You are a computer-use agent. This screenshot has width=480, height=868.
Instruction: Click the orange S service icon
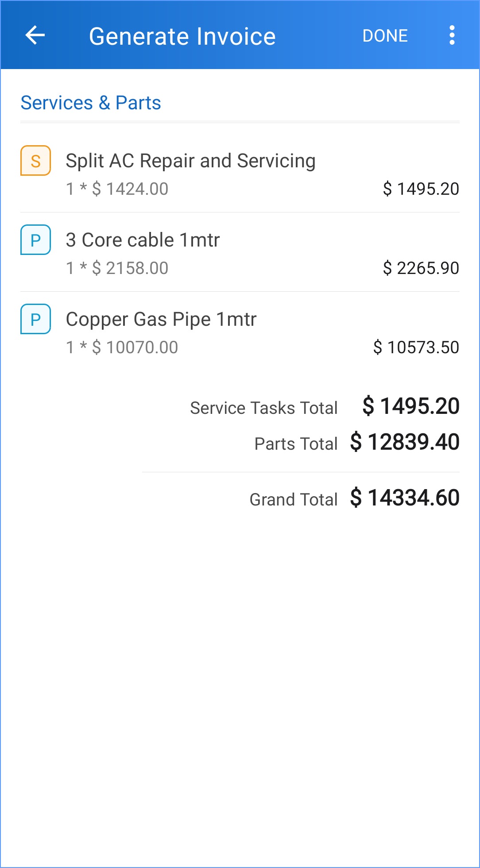[x=36, y=161]
